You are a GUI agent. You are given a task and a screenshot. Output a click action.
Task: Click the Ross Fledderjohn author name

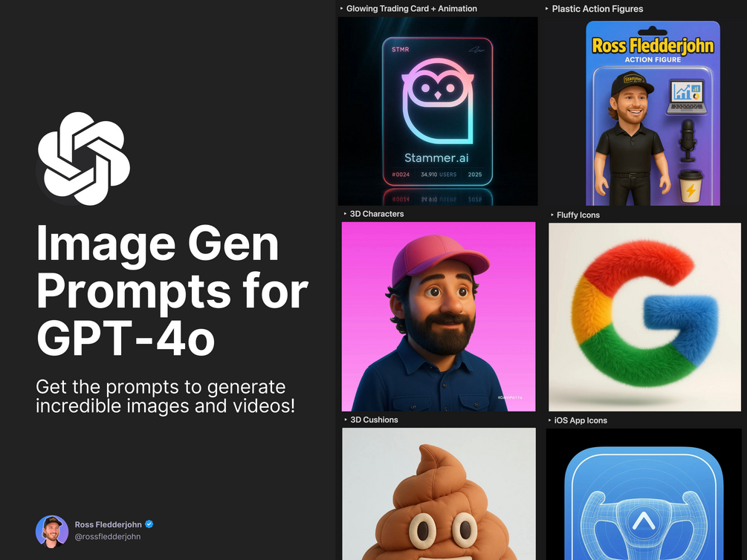coord(108,524)
